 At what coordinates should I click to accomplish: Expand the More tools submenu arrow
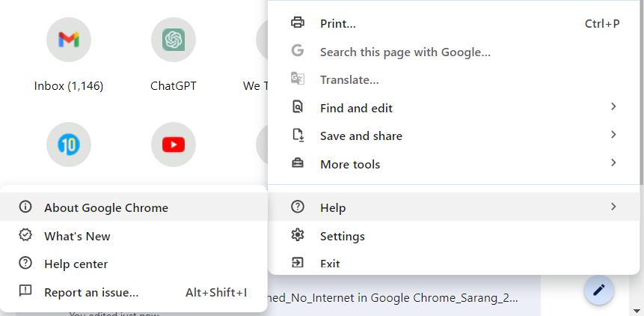[x=613, y=162]
